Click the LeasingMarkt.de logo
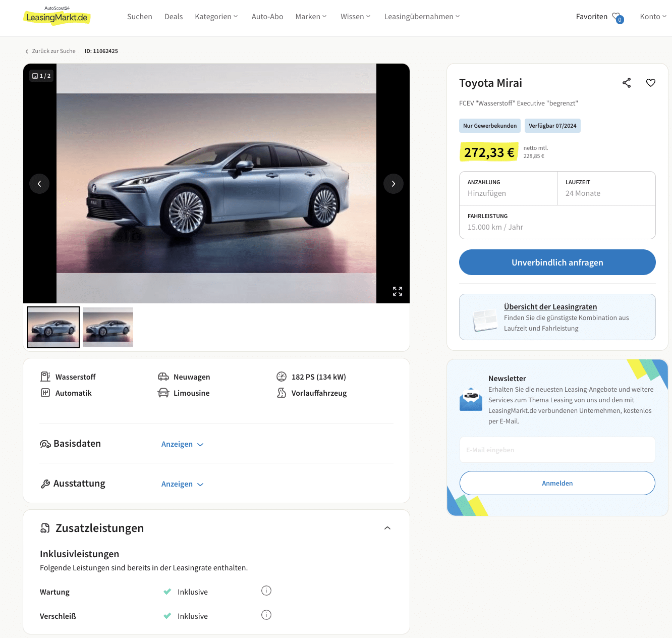The width and height of the screenshot is (672, 638). (57, 16)
